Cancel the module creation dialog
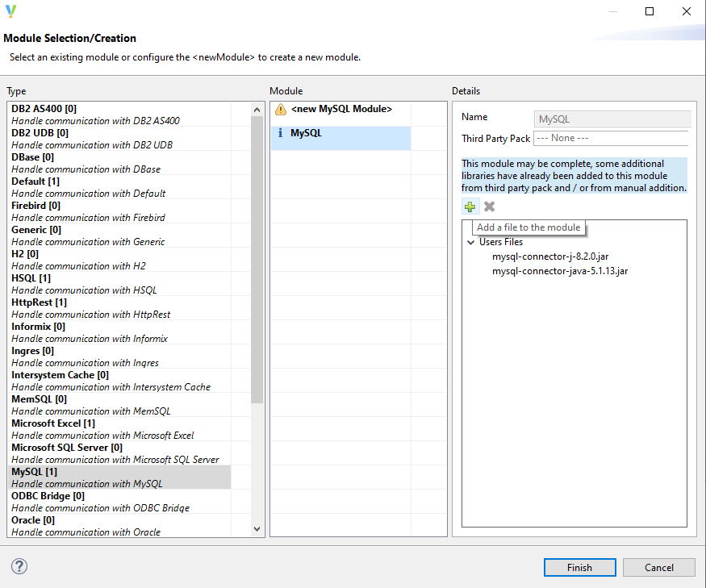 tap(658, 567)
